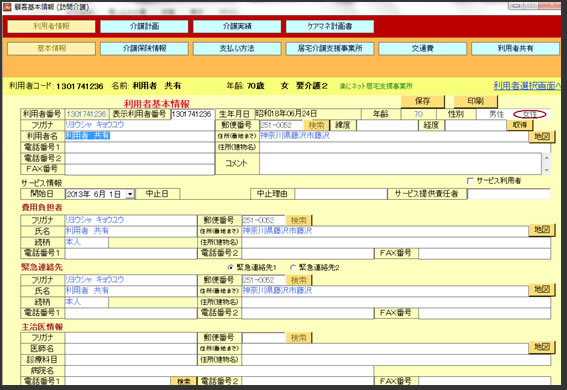Click the user 住所(建物名) field
The image size is (567, 390).
(x=405, y=147)
